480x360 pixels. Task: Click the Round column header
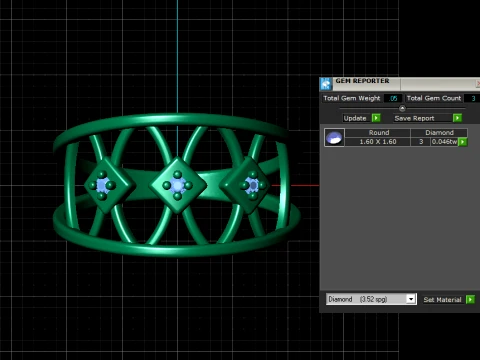(x=378, y=133)
